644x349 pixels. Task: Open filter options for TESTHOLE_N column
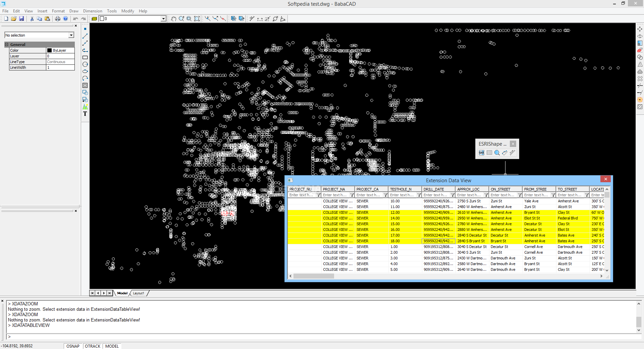coord(419,195)
